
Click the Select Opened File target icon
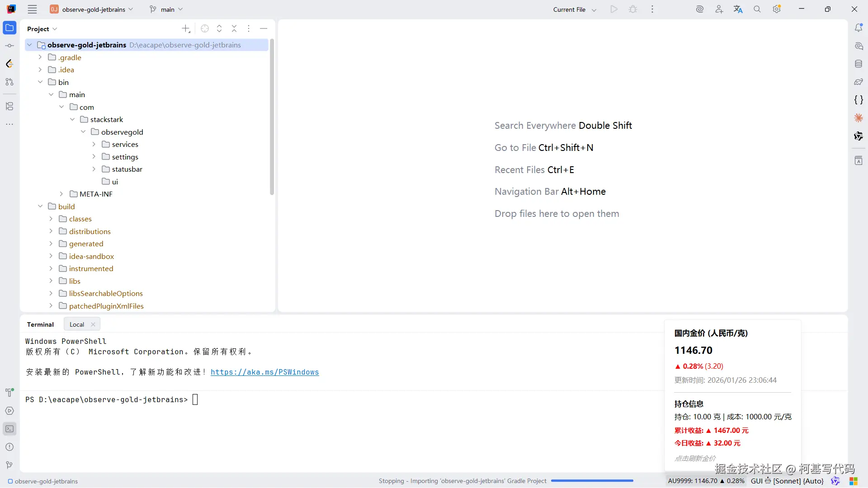coord(205,28)
